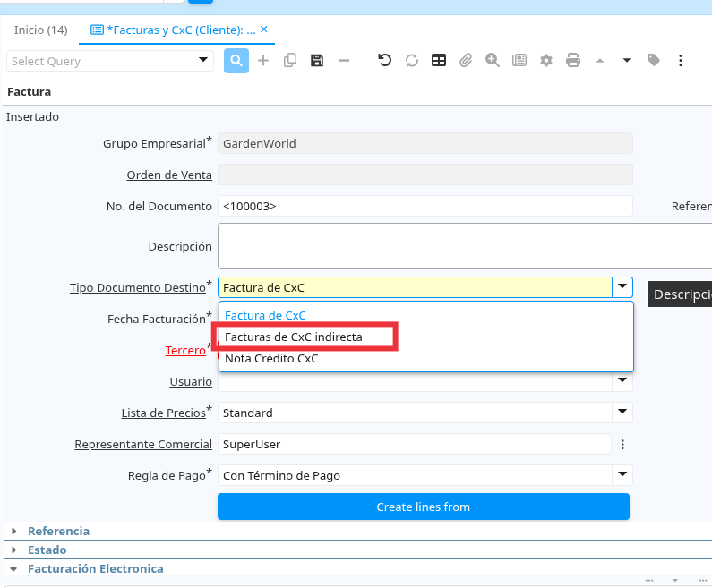Click the Tipo Documento Destino text field
The image size is (712, 588).
click(x=415, y=287)
